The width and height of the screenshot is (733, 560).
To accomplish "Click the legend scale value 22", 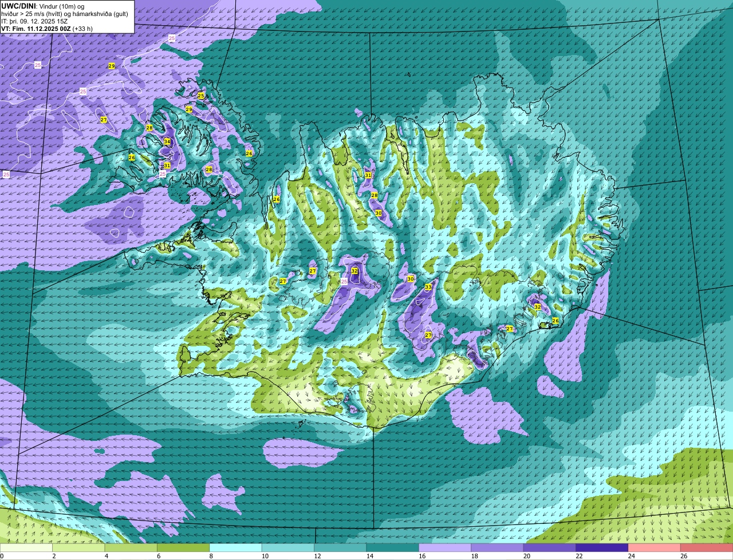I will click(579, 556).
